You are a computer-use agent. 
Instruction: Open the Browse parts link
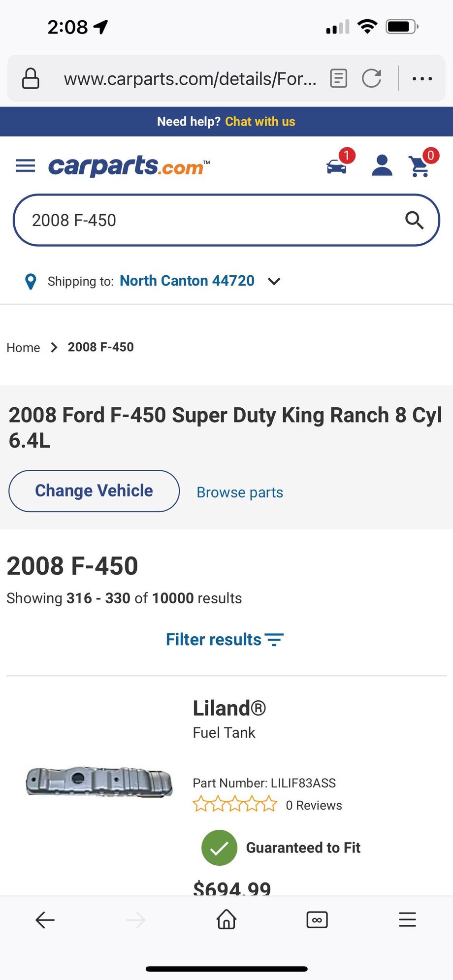[240, 492]
